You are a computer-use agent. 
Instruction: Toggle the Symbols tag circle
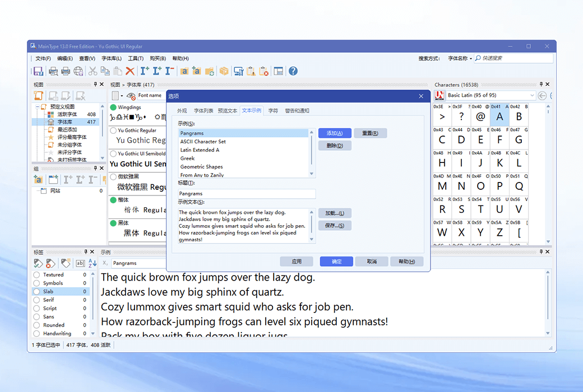36,283
